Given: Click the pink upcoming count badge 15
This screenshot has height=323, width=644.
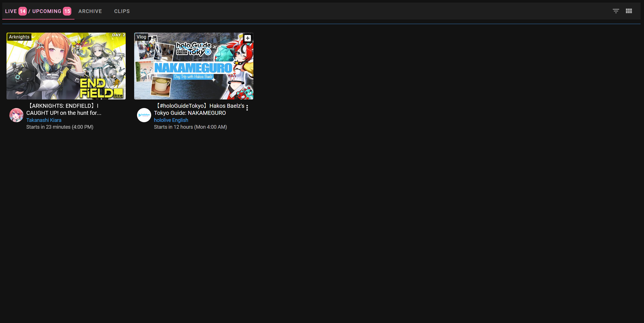Looking at the screenshot, I should pyautogui.click(x=67, y=11).
